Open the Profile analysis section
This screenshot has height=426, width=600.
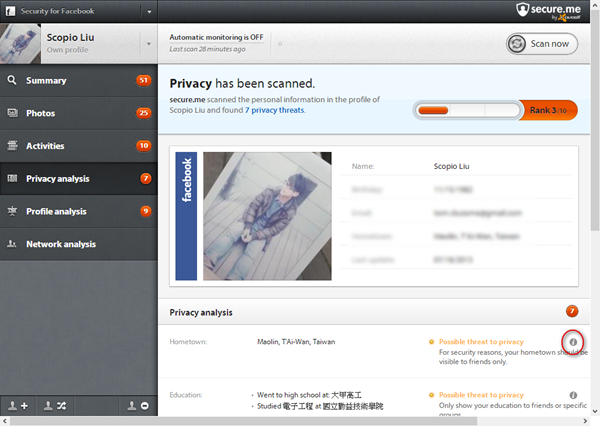point(78,211)
